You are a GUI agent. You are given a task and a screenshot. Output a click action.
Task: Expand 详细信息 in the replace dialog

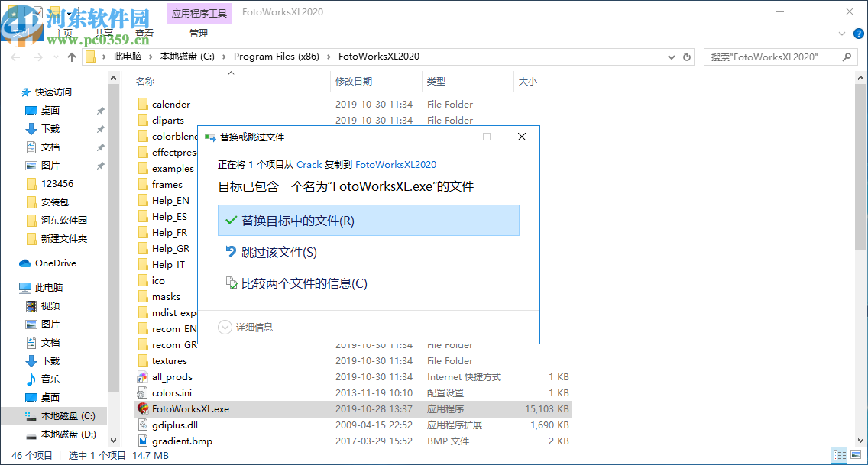point(249,327)
